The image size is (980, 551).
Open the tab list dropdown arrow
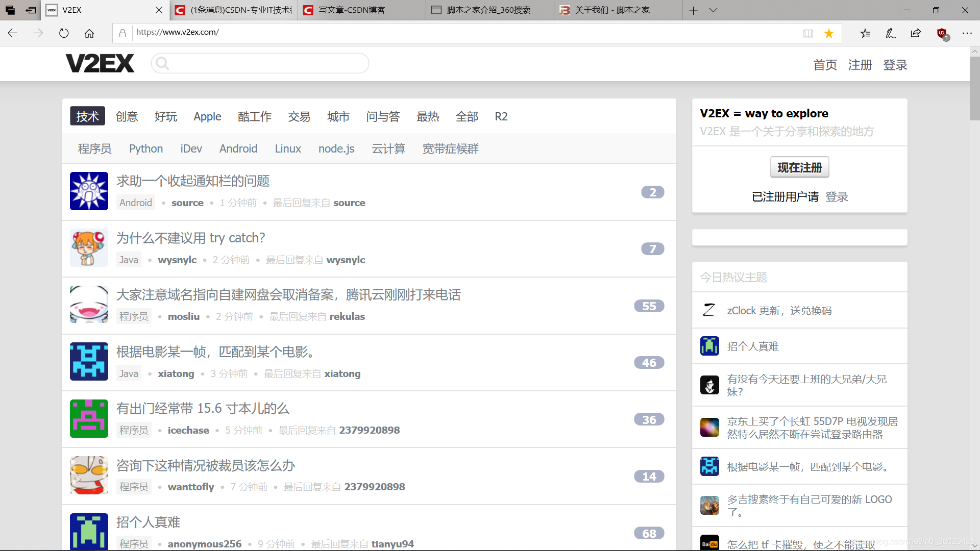click(x=713, y=10)
